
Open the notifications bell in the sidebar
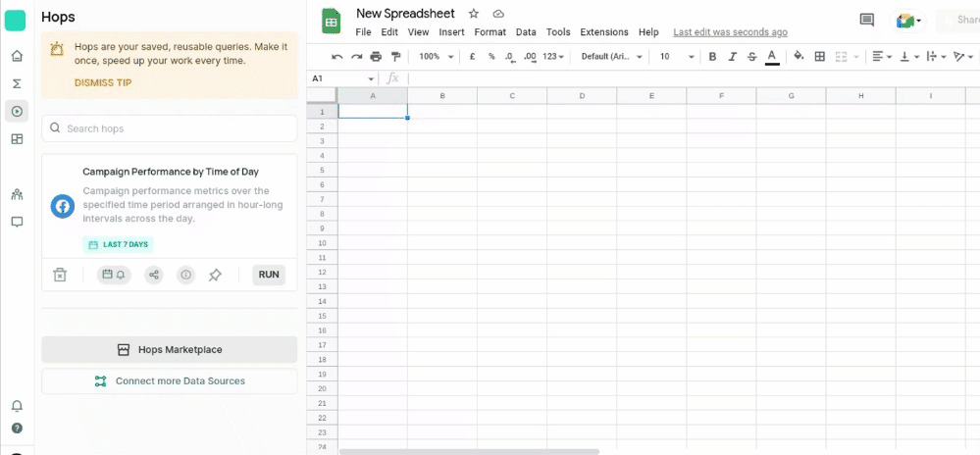(x=17, y=406)
